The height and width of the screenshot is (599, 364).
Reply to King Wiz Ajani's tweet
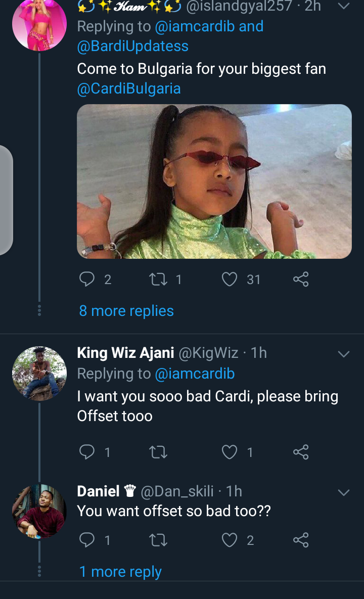tap(87, 452)
